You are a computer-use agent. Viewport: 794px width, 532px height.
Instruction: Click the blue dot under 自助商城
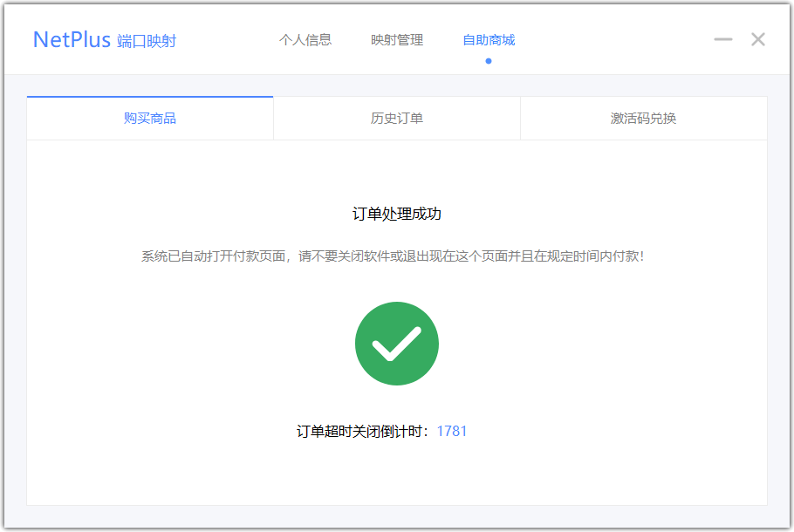pos(489,61)
